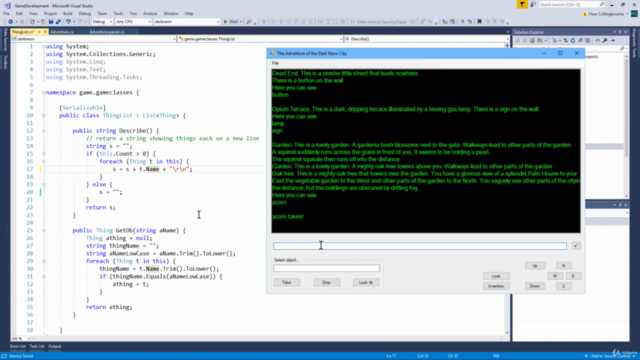Click the Solution Explorer refresh icon
Screen dimensions: 640x360
[573, 40]
